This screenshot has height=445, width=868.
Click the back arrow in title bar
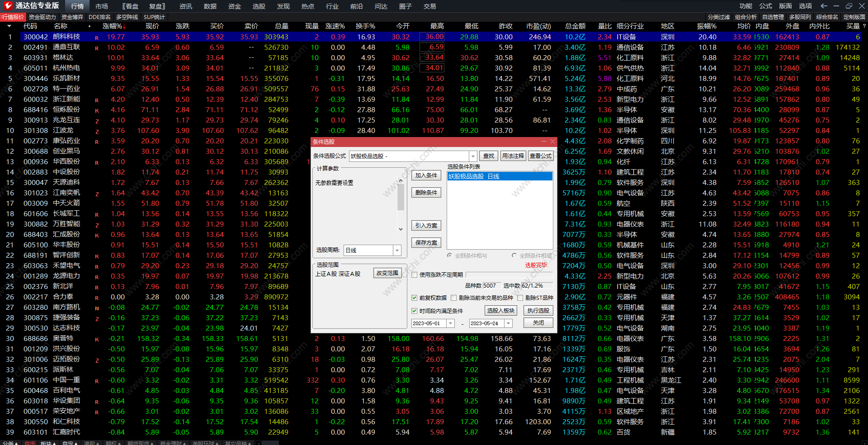(x=824, y=6)
